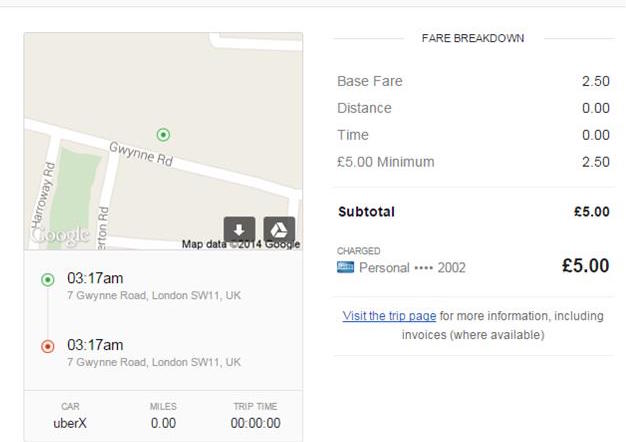Click the uberX car type value
This screenshot has height=442, width=626.
[x=70, y=423]
